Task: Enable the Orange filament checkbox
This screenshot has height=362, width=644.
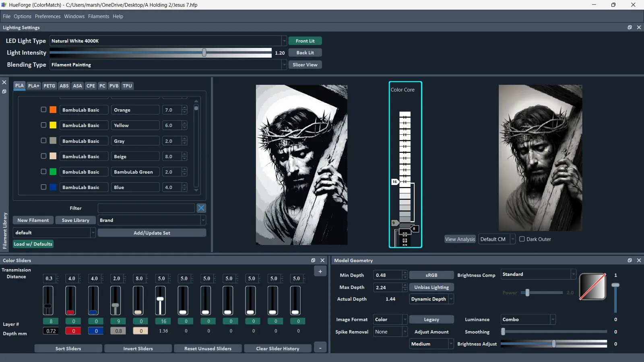Action: 43,109
